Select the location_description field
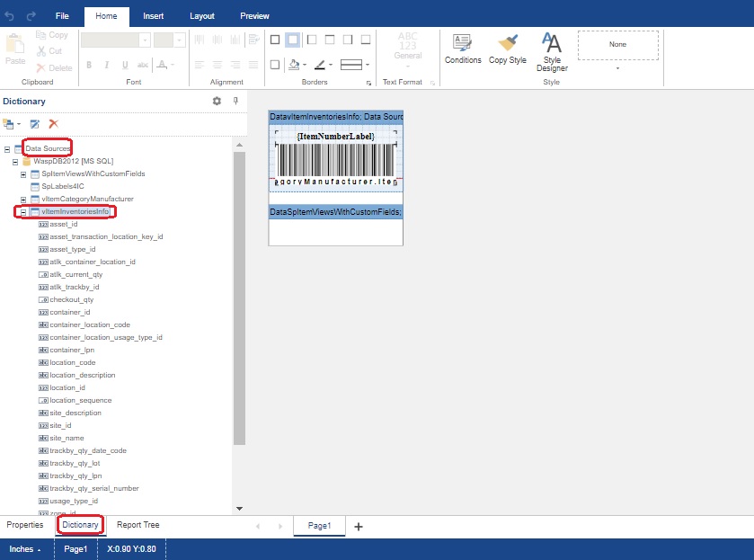The height and width of the screenshot is (560, 754). pos(83,376)
